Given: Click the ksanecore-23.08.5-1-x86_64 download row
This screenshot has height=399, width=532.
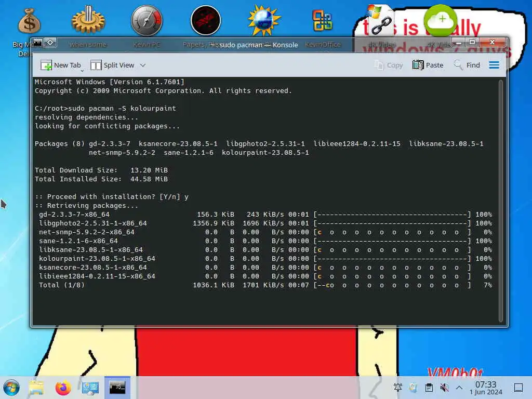Looking at the screenshot, I should 265,268.
